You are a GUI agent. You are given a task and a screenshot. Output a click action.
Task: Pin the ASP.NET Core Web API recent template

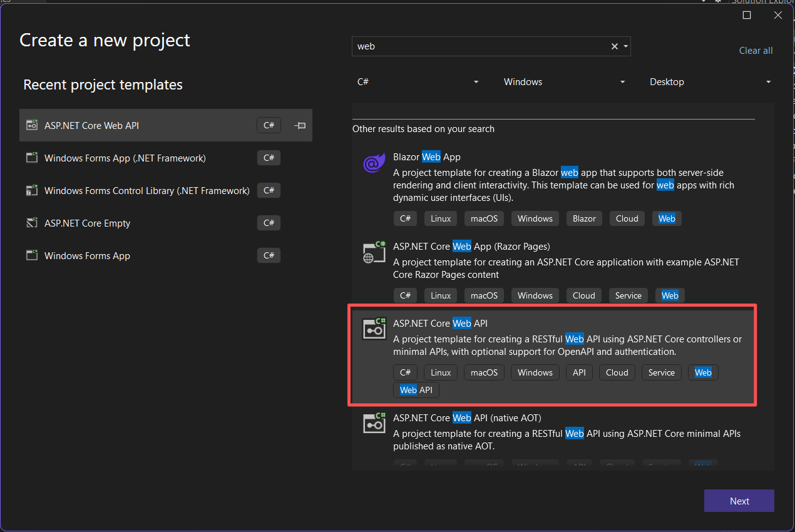[300, 125]
